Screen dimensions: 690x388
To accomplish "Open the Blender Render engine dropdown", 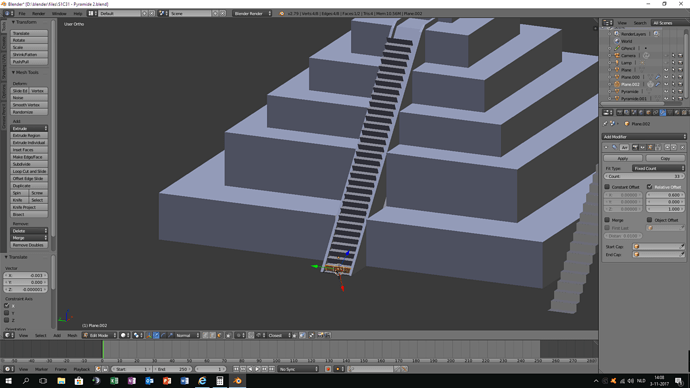I will pos(252,14).
